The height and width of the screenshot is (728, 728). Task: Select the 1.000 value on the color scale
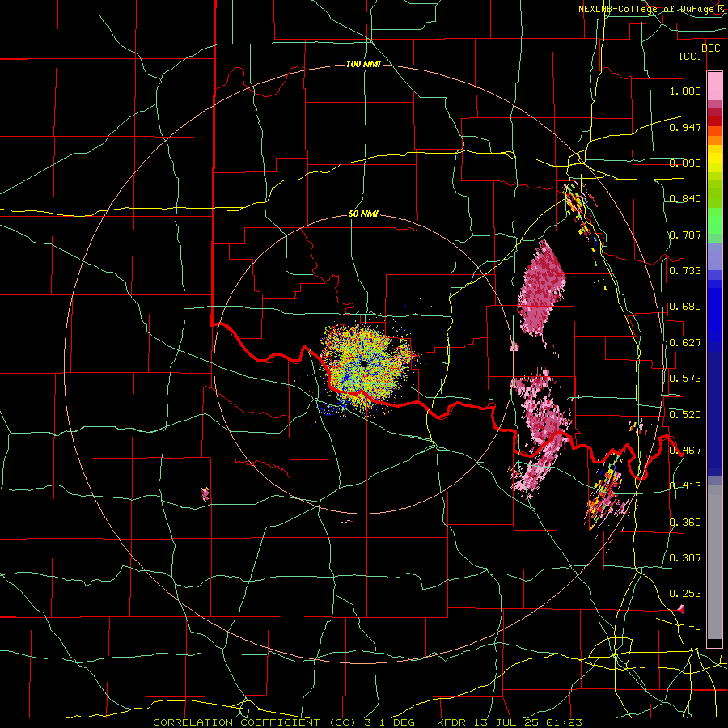tap(685, 91)
